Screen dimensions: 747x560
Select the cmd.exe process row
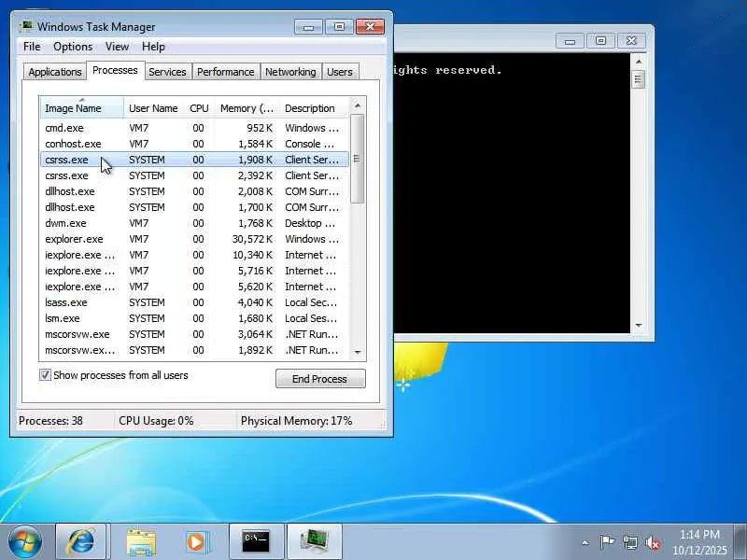194,128
